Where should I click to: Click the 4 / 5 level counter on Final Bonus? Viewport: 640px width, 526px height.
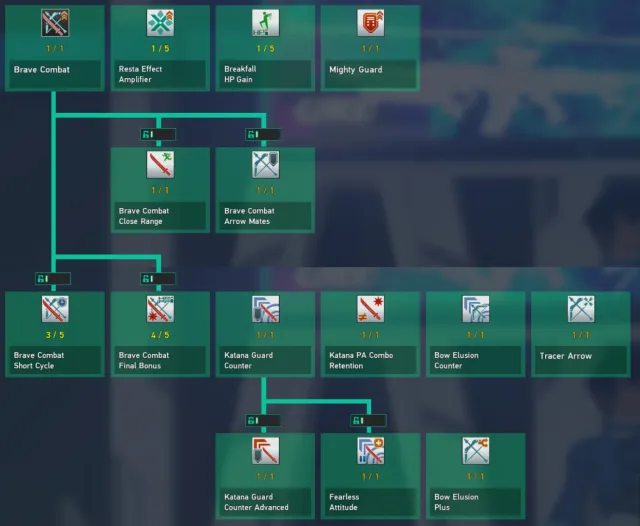[x=160, y=334]
